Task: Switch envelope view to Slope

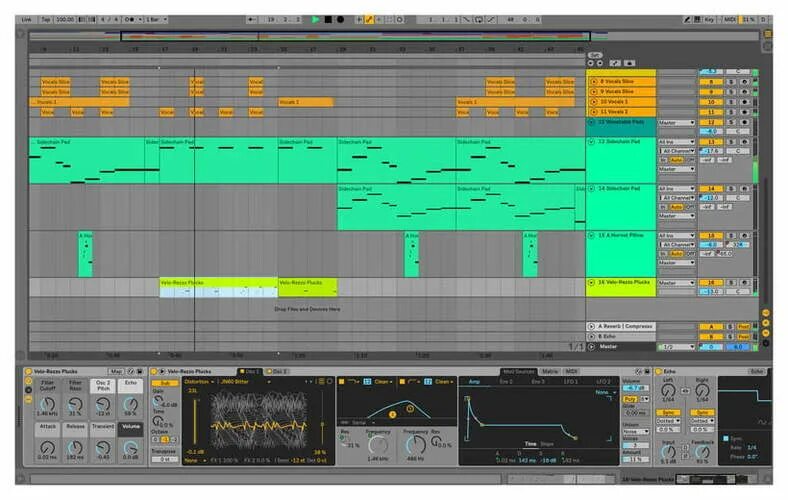Action: 547,444
